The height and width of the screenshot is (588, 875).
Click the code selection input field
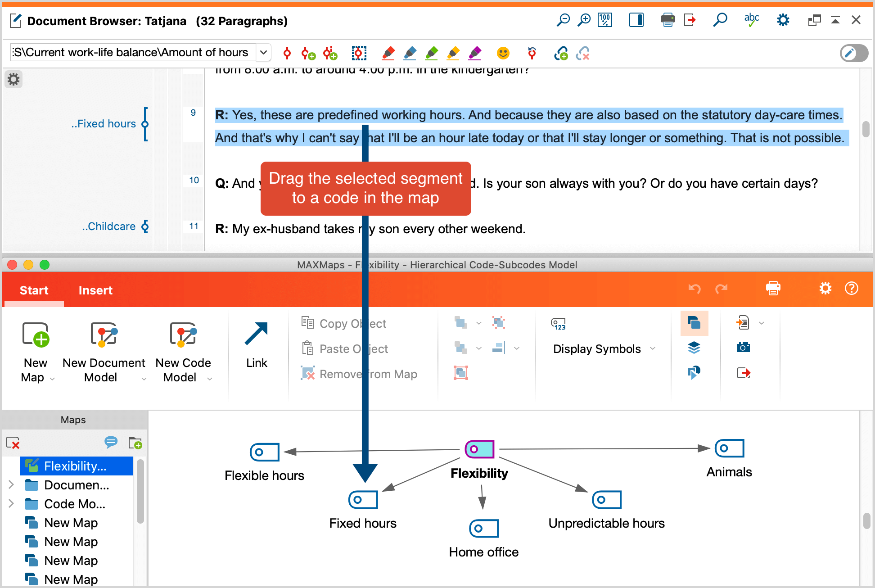pos(133,53)
